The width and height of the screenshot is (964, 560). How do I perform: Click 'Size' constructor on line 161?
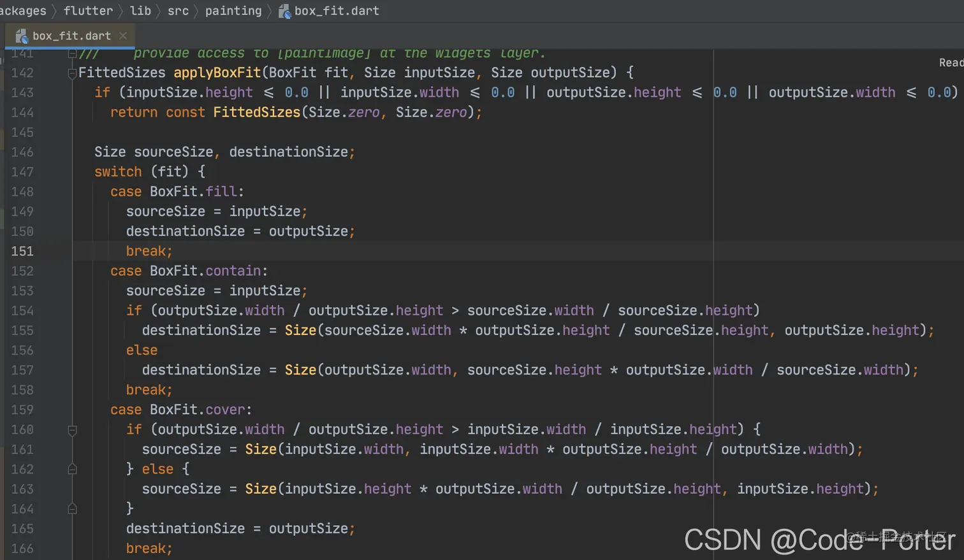click(x=261, y=450)
